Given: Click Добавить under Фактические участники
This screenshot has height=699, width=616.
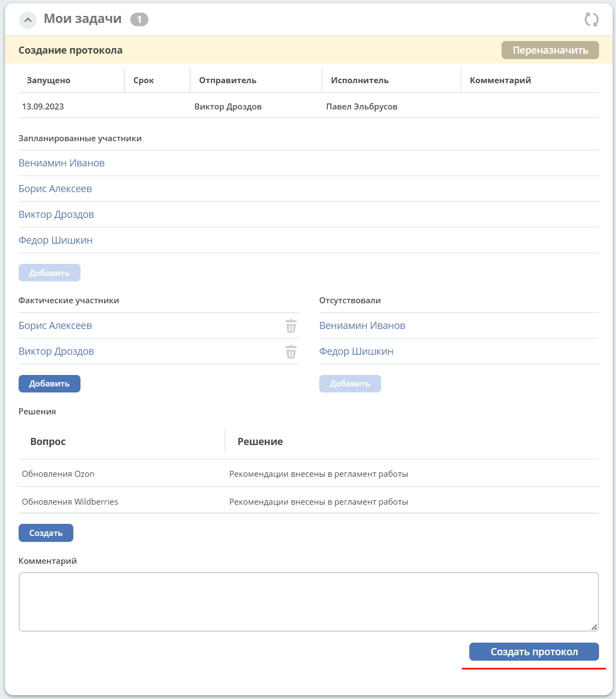Looking at the screenshot, I should 49,384.
